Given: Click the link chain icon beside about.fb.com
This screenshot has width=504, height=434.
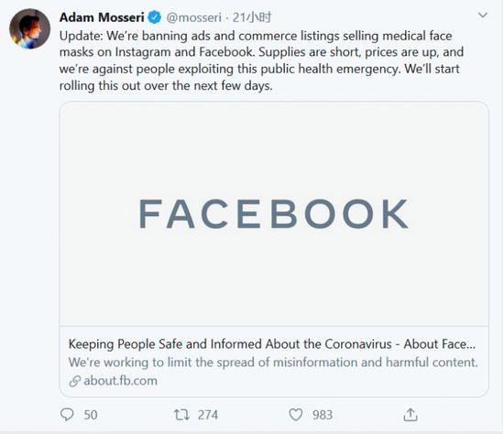Looking at the screenshot, I should (x=75, y=381).
